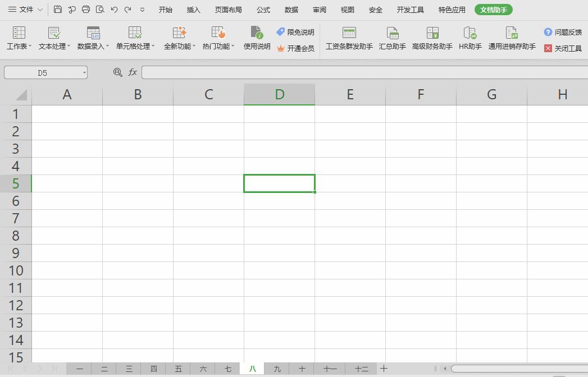Select column A header
This screenshot has width=588, height=377.
click(x=67, y=94)
